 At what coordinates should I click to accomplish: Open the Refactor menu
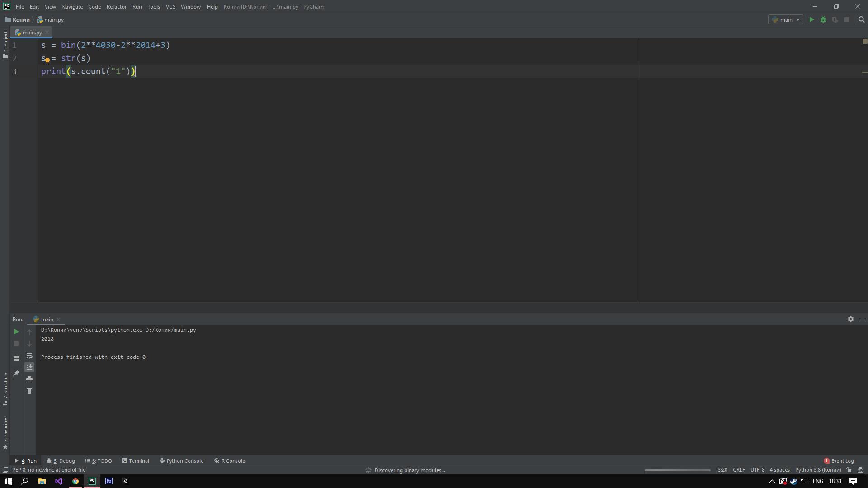tap(116, 7)
